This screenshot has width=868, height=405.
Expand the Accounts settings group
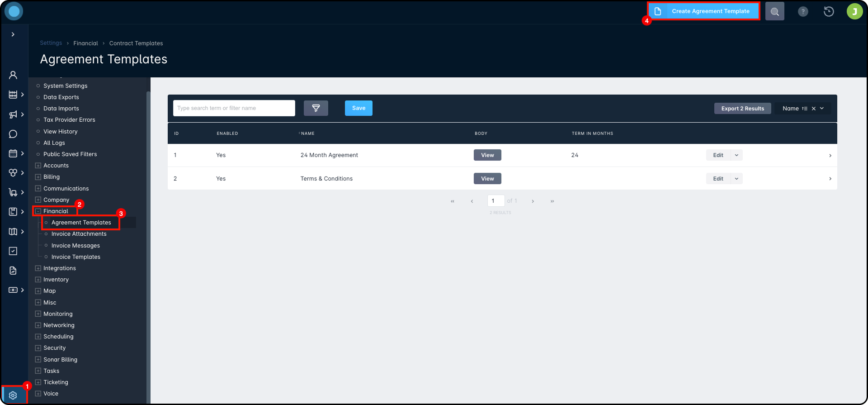click(38, 166)
